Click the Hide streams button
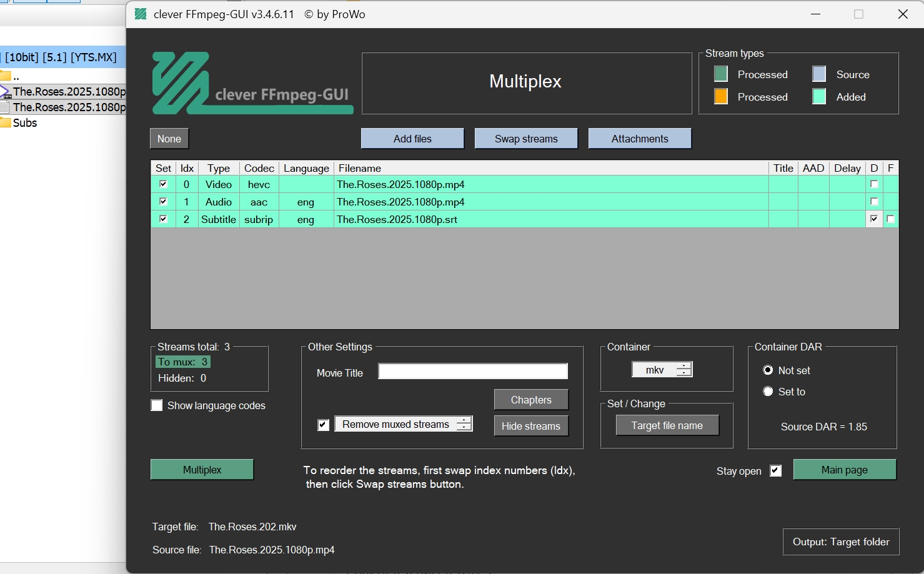This screenshot has width=924, height=574. point(531,426)
